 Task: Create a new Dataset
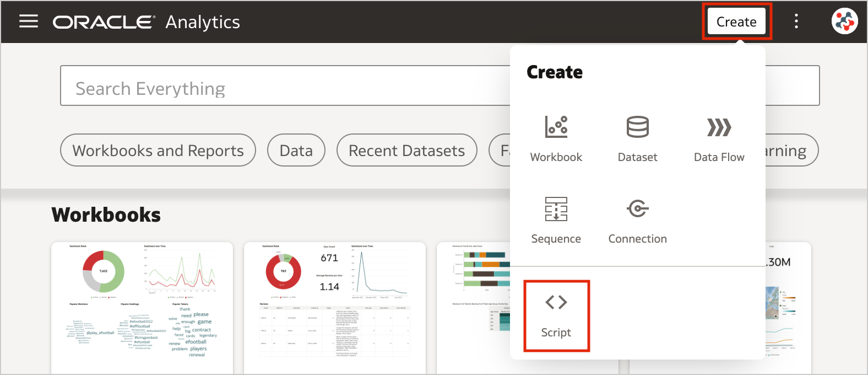(638, 139)
